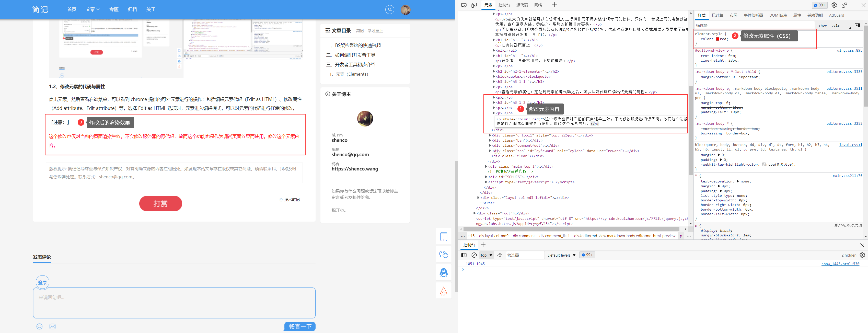
Task: Open DevTools settings gear at top
Action: click(x=834, y=5)
